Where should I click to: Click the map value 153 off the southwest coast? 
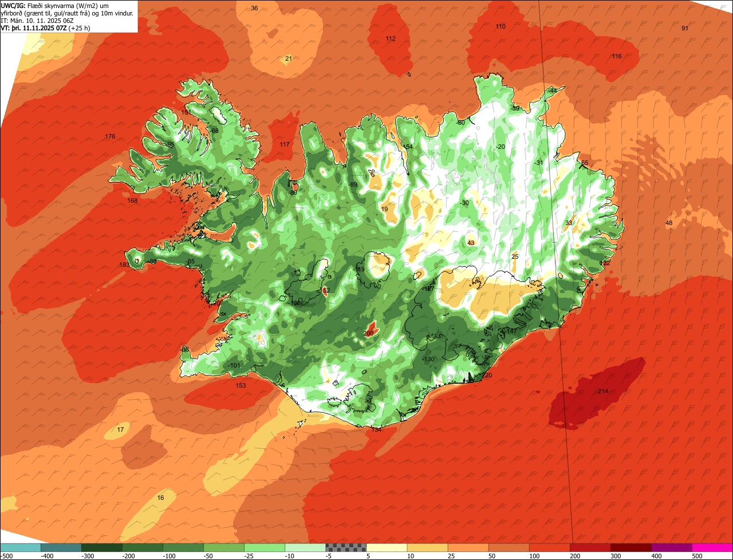241,386
